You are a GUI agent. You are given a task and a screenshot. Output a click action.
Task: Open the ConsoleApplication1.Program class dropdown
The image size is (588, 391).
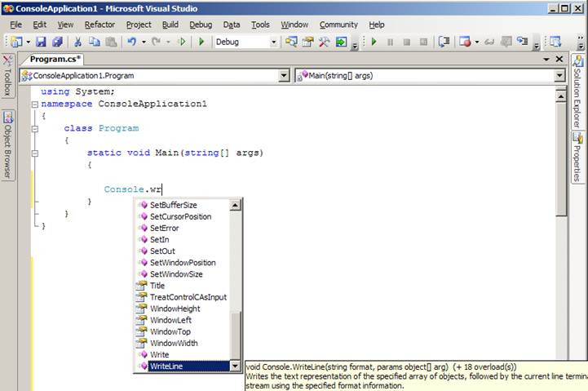pyautogui.click(x=284, y=75)
